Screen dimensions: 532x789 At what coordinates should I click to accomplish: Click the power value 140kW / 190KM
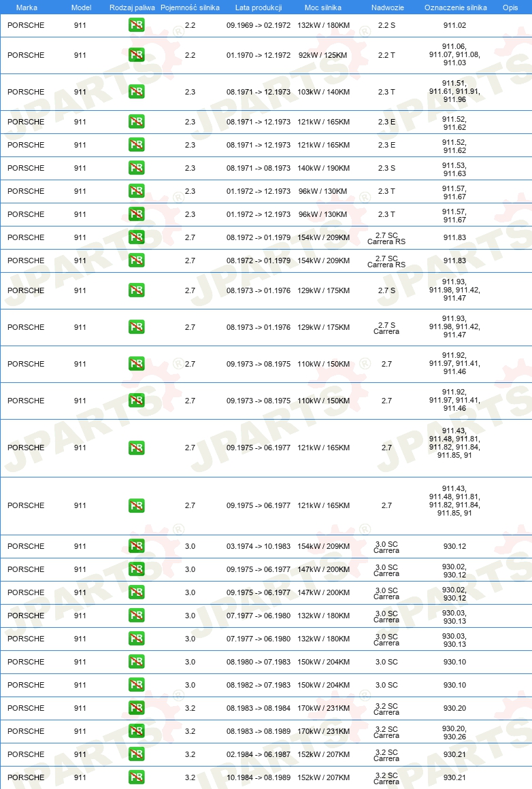(323, 168)
